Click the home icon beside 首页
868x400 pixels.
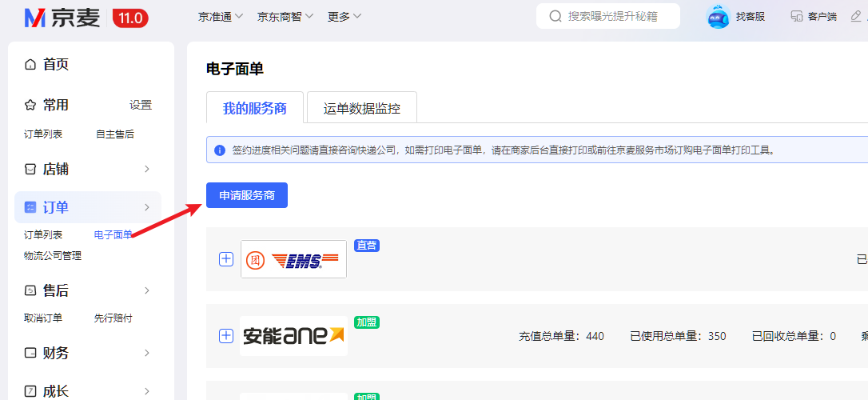[30, 65]
